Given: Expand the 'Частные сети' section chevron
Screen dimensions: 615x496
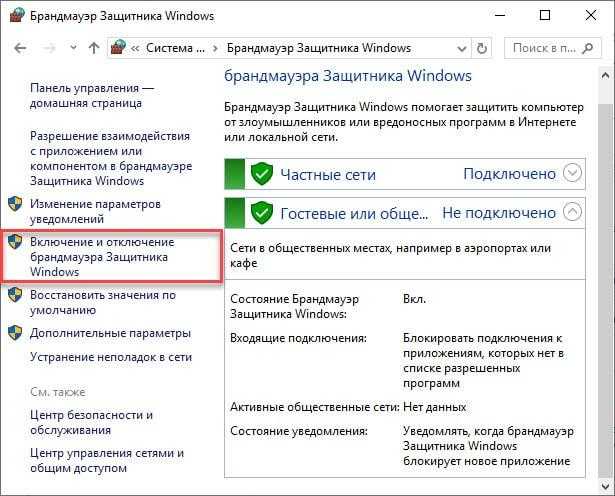Looking at the screenshot, I should 572,173.
